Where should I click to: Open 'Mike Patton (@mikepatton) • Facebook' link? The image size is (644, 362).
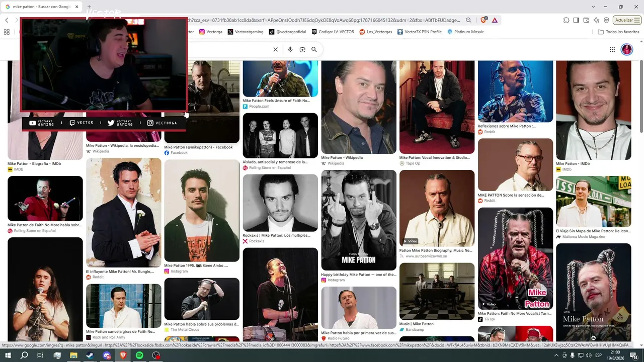198,147
